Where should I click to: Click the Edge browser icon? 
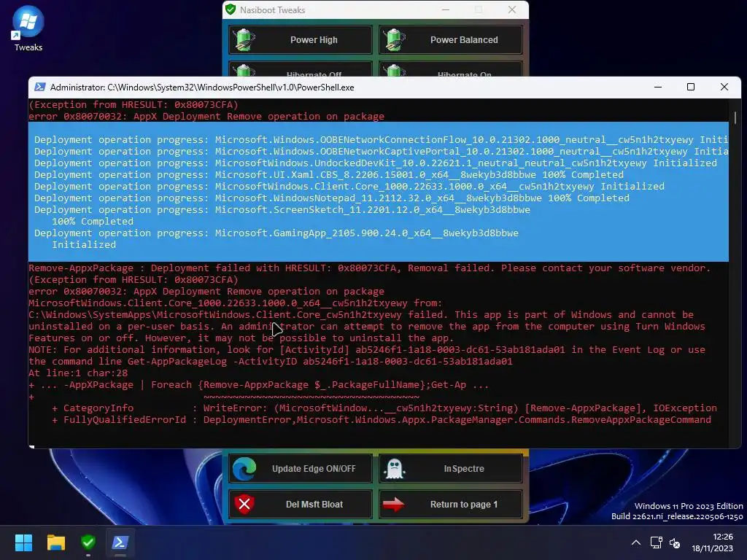pyautogui.click(x=244, y=469)
